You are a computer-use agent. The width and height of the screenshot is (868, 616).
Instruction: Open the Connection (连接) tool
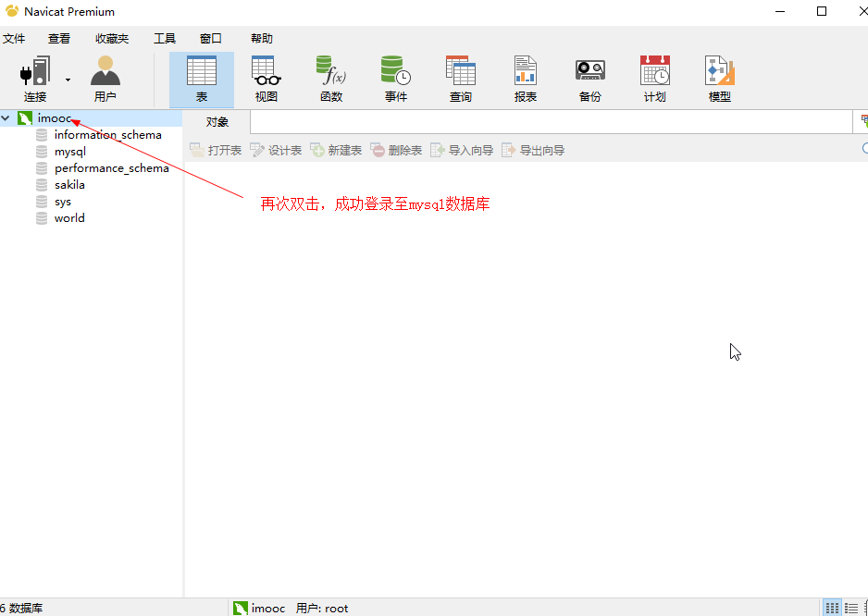pos(35,80)
